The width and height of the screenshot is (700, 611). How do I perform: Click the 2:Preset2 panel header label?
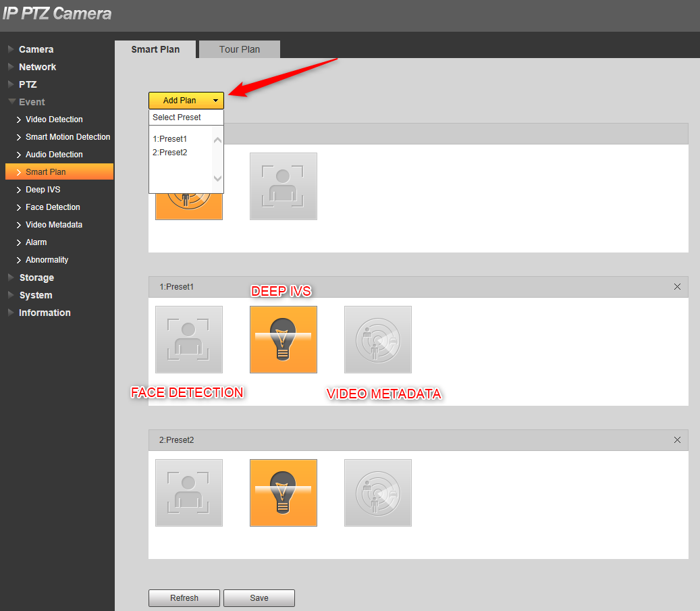point(177,440)
